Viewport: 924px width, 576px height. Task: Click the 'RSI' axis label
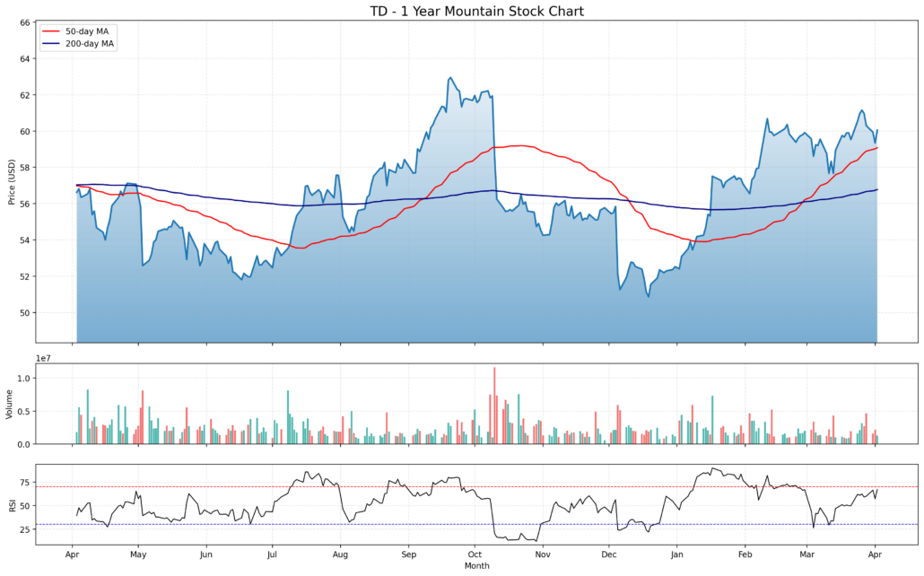11,504
